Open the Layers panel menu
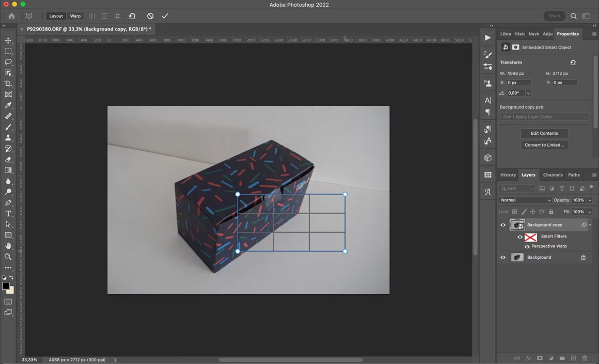The height and width of the screenshot is (364, 599). 594,175
